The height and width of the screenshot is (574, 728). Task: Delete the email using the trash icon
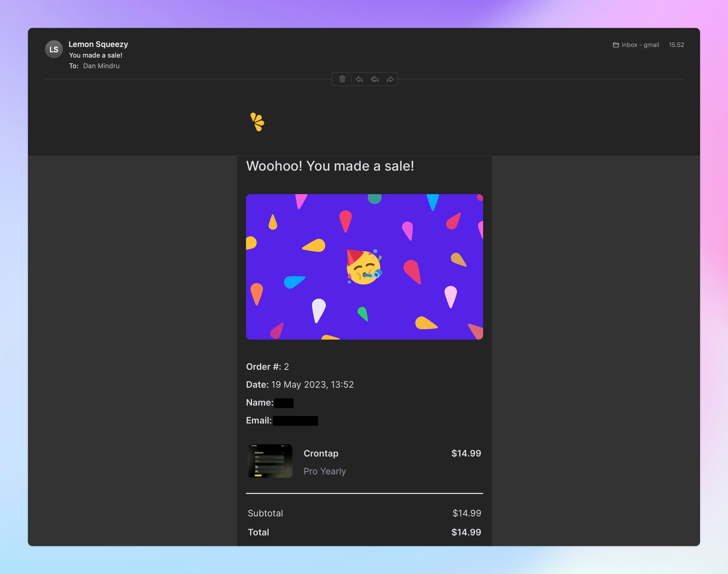(x=342, y=79)
